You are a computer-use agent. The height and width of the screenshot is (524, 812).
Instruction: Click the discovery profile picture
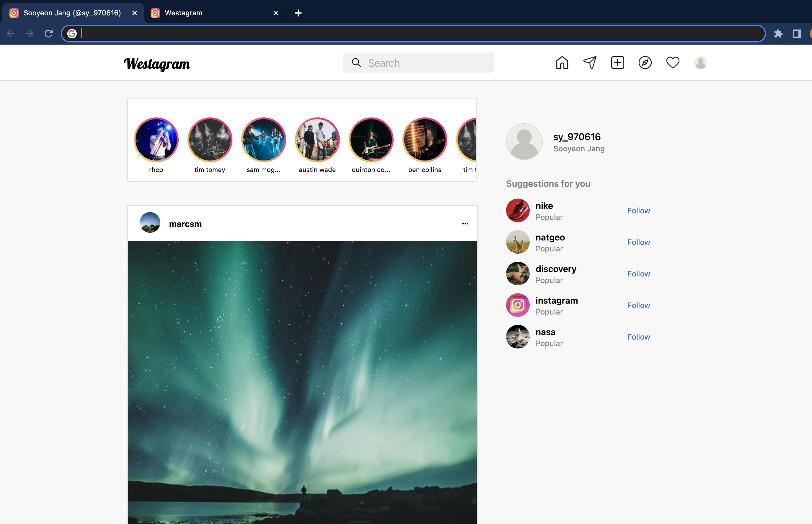click(518, 274)
